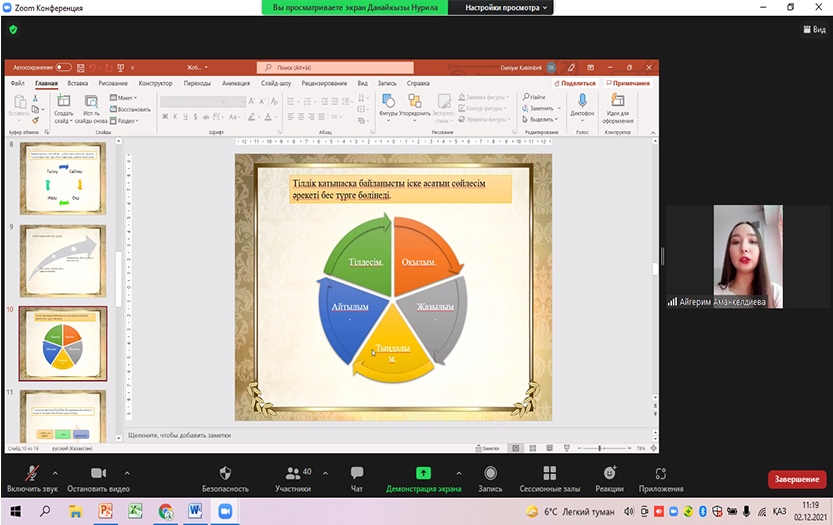Switch to the Вставка ribbon tab
The height and width of the screenshot is (525, 833).
coord(77,84)
